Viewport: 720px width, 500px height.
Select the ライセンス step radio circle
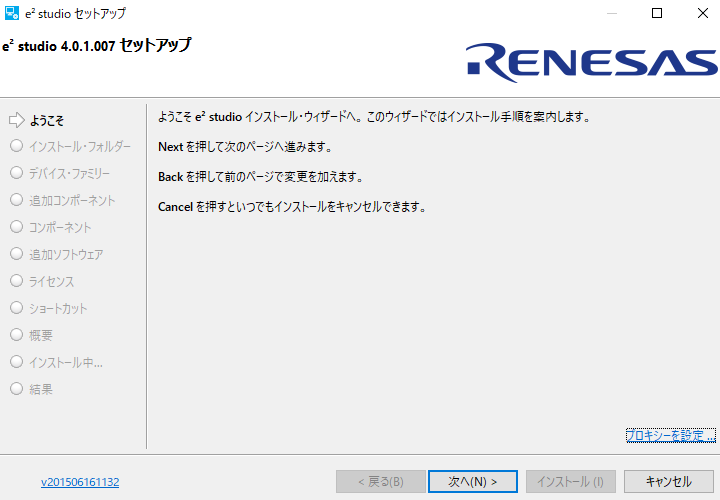click(x=17, y=281)
